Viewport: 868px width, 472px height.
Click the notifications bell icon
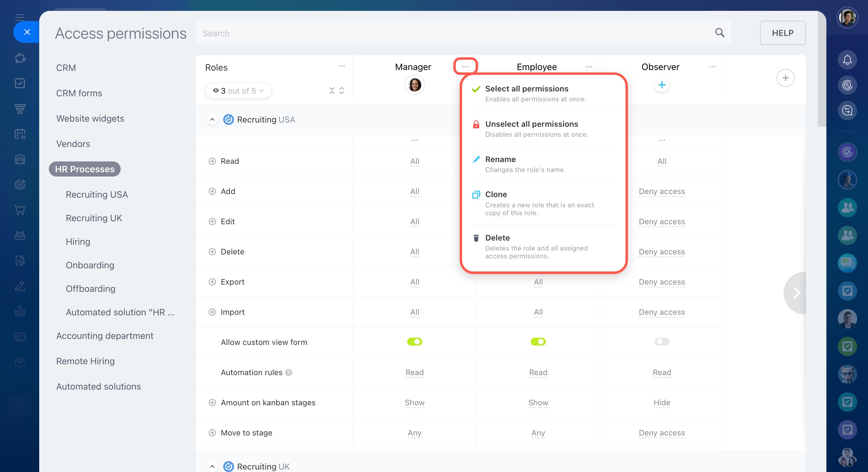(x=847, y=60)
